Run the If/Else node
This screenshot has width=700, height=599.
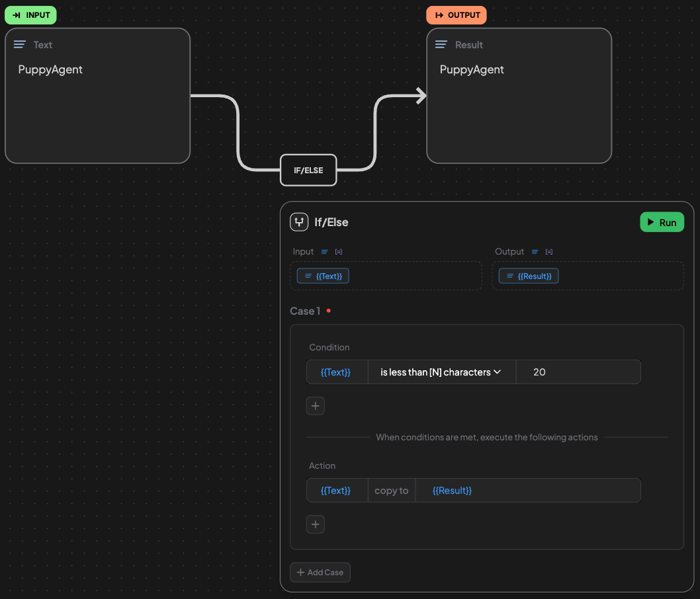click(662, 222)
